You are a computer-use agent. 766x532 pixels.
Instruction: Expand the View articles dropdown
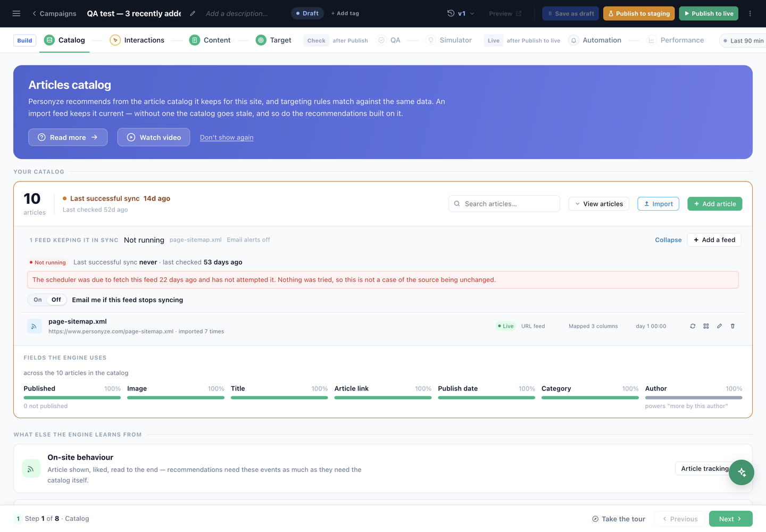click(599, 204)
